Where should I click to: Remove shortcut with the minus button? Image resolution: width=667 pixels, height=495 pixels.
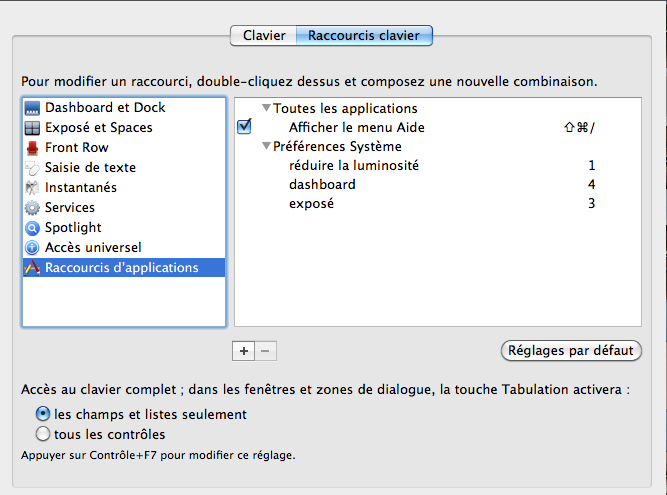(x=265, y=351)
